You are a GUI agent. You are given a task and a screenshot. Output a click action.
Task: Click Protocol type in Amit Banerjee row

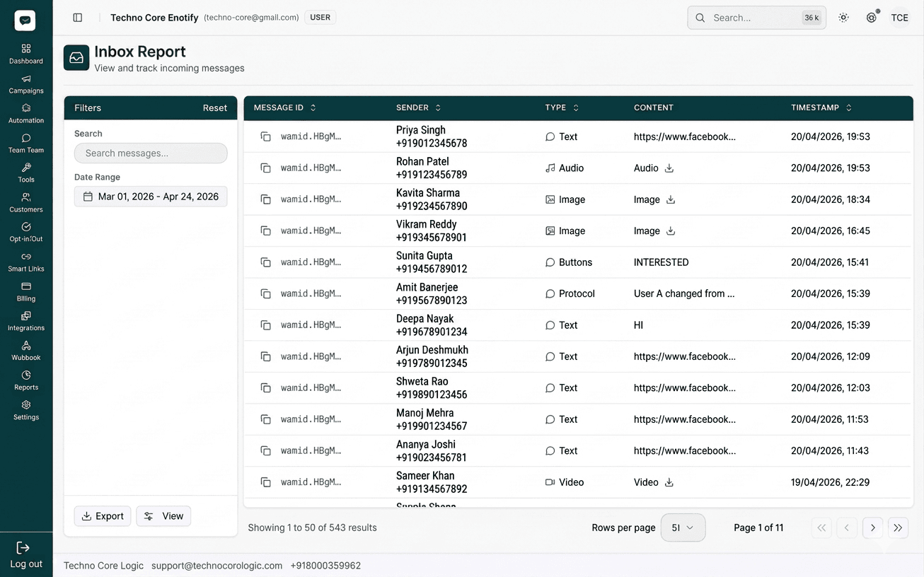570,293
